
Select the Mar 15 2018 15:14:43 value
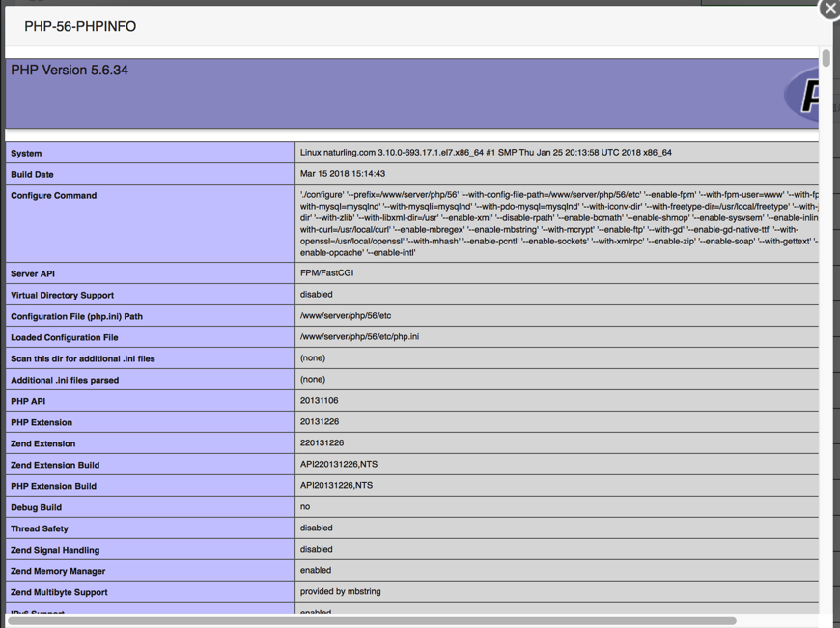tap(343, 174)
